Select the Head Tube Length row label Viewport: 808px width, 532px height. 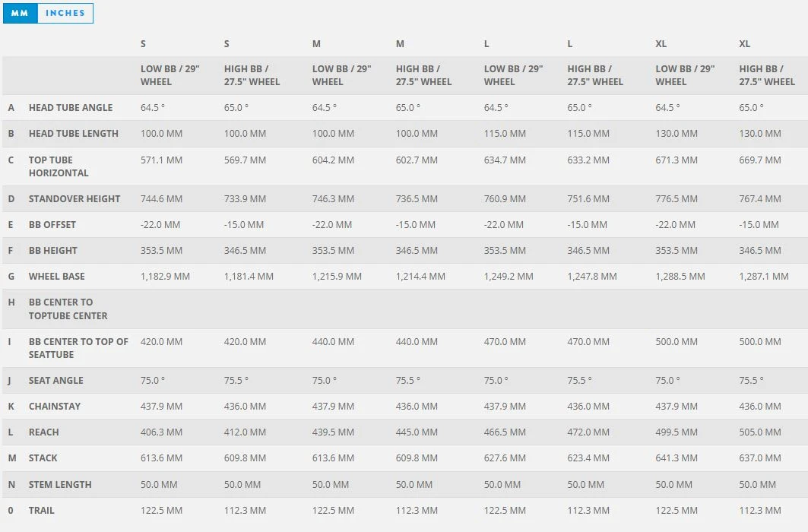[x=74, y=134]
